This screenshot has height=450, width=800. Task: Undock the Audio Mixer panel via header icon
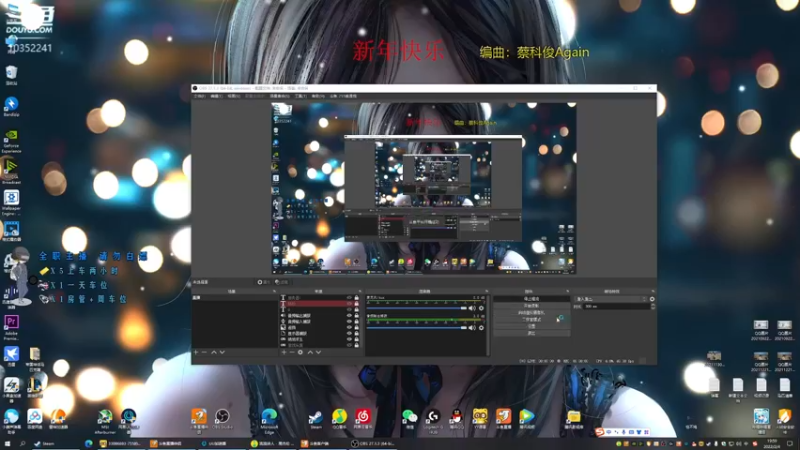(x=486, y=291)
